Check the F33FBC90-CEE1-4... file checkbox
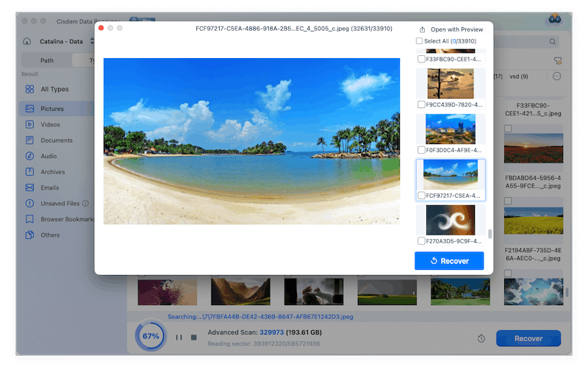 point(421,60)
